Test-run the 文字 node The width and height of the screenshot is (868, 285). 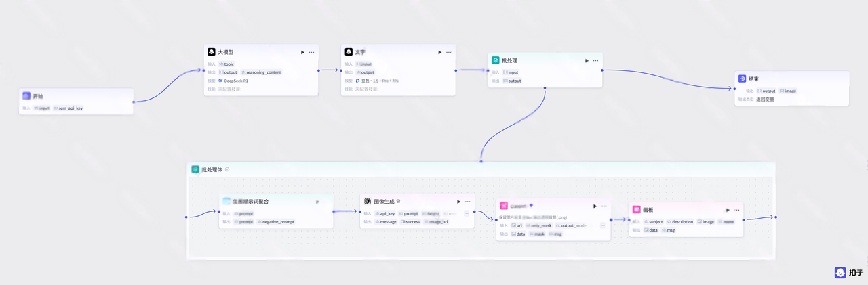[439, 52]
